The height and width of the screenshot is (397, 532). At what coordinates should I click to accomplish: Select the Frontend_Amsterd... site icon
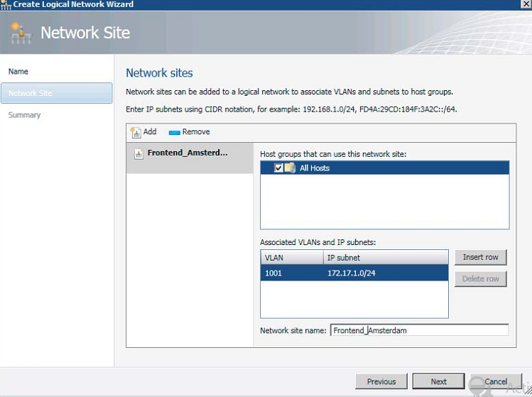(x=139, y=154)
